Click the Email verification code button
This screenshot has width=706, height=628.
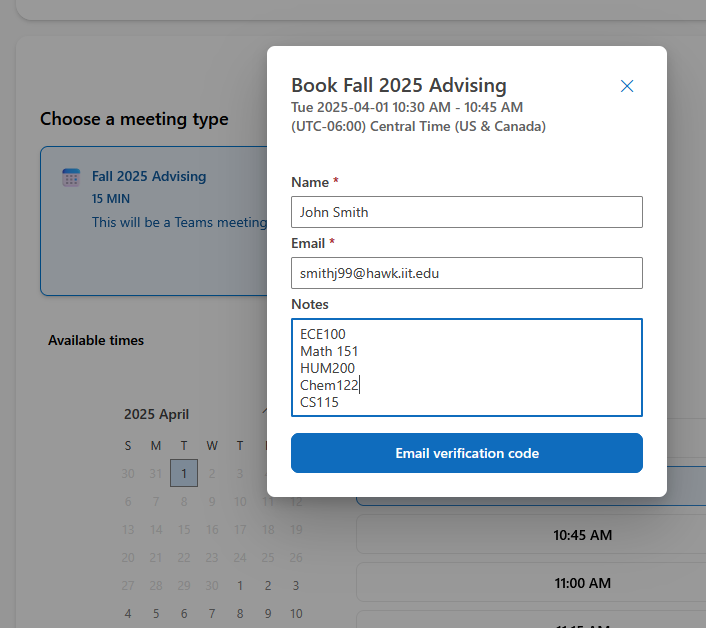coord(466,453)
